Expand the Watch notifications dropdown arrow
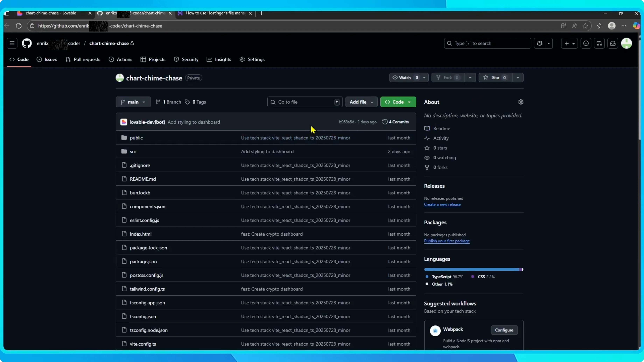The height and width of the screenshot is (362, 644). pyautogui.click(x=424, y=78)
